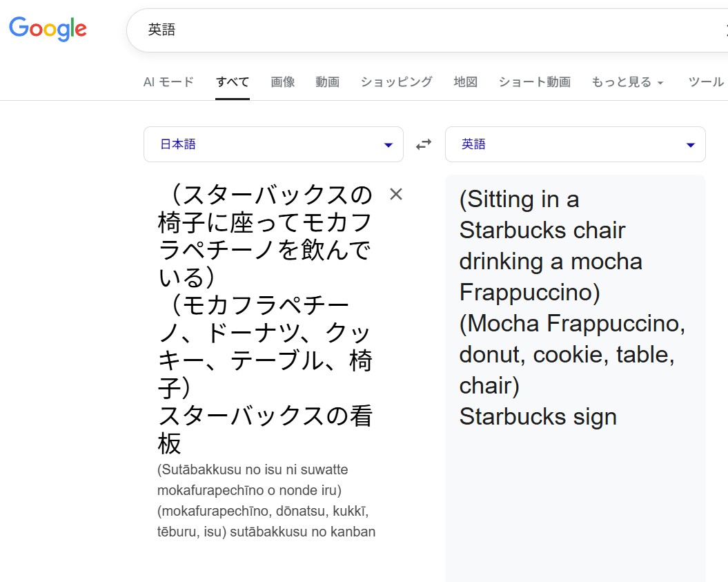Open the 日本語 source language dropdown
The width and height of the screenshot is (728, 582).
[x=273, y=144]
